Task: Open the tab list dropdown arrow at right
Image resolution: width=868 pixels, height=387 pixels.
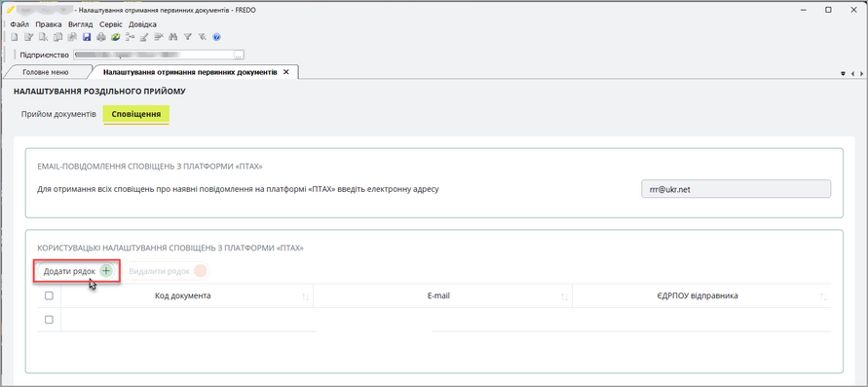Action: (843, 73)
